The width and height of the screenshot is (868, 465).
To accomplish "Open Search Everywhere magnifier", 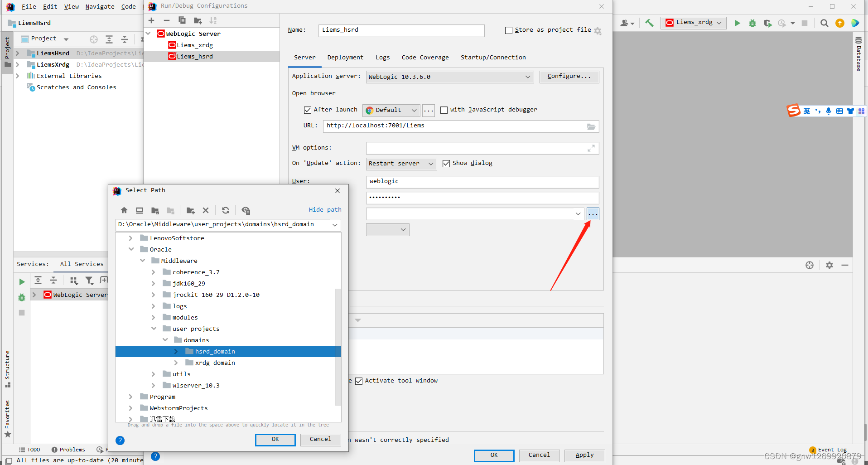I will (x=824, y=23).
